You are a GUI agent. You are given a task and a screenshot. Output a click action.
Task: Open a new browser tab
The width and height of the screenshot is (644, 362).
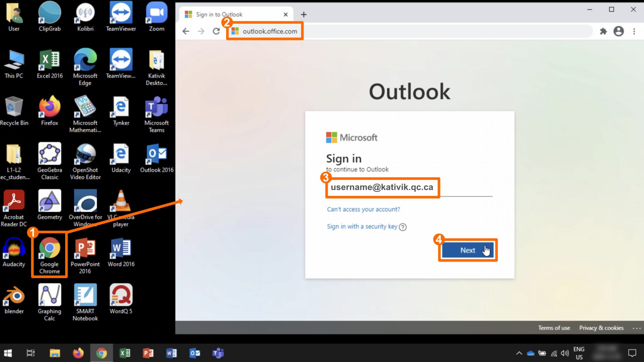[x=304, y=14]
